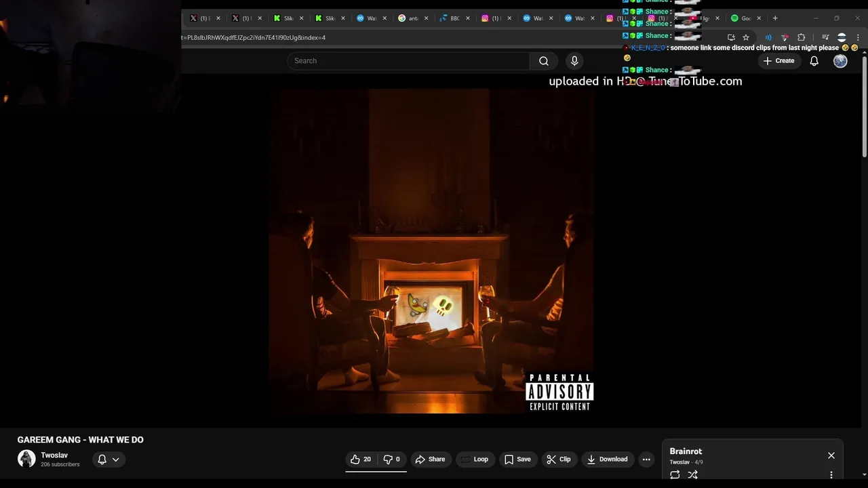Image resolution: width=868 pixels, height=488 pixels.
Task: Open YouTube notifications bell
Action: point(814,61)
